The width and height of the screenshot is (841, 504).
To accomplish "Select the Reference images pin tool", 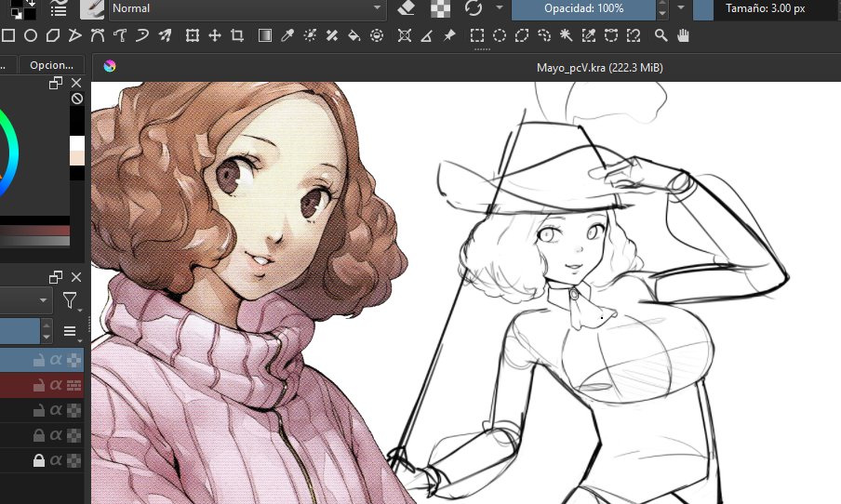I will tap(449, 36).
